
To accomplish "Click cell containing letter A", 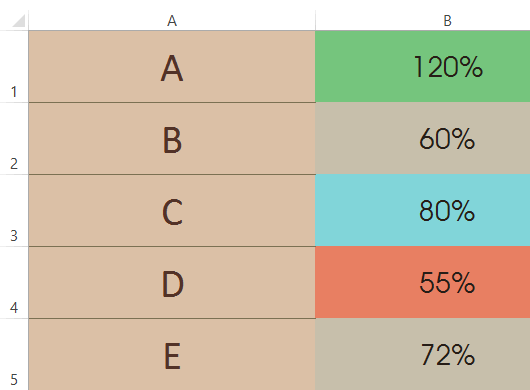I will [x=172, y=67].
